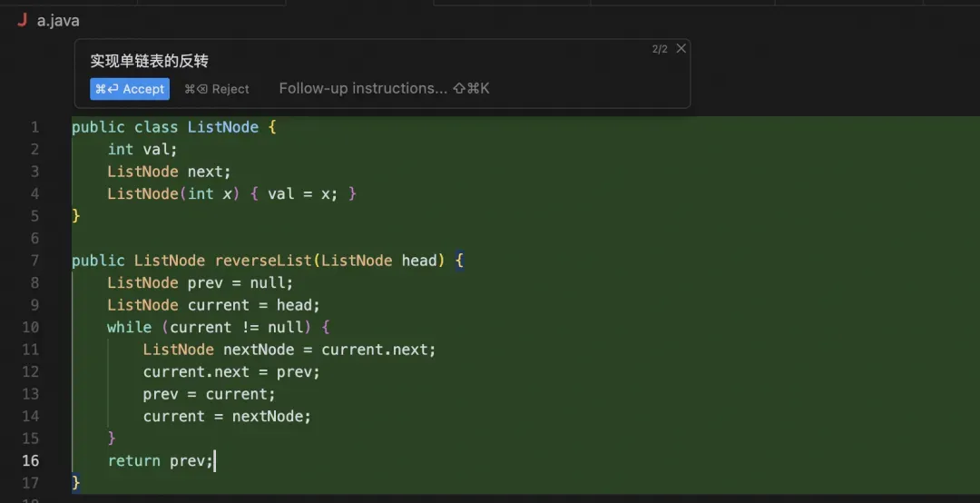The image size is (980, 503).
Task: Place cursor on reverseList method name
Action: click(263, 261)
